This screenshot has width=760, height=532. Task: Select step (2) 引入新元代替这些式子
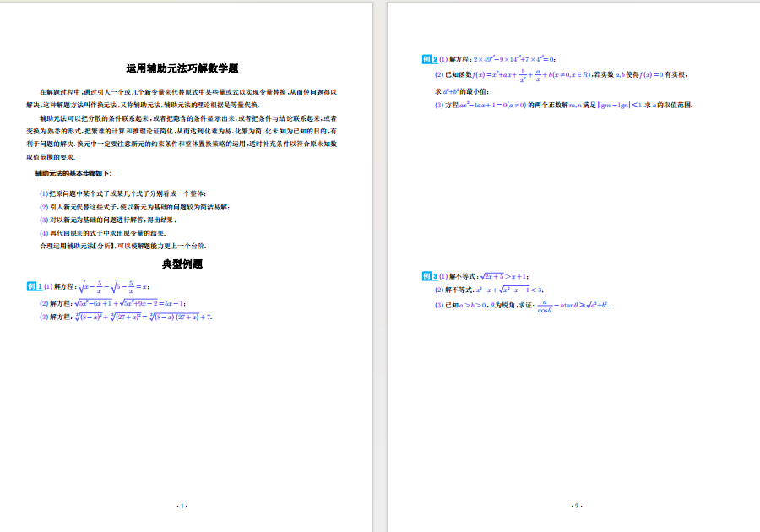pos(135,207)
